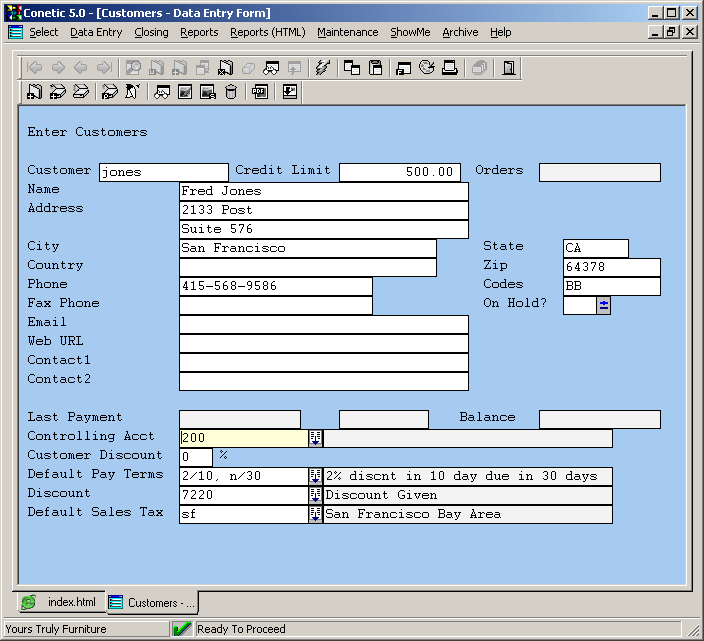
Task: Open the Reports (HTML) menu
Action: 267,32
